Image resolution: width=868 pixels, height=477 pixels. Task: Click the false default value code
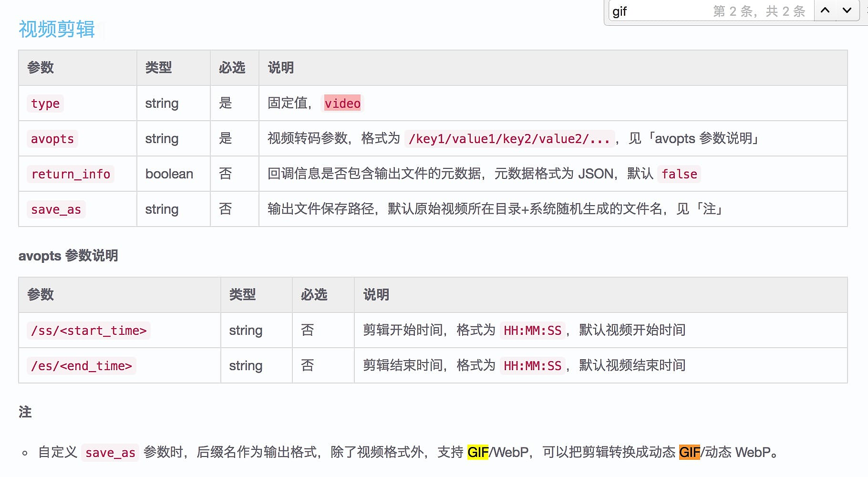[x=679, y=174]
